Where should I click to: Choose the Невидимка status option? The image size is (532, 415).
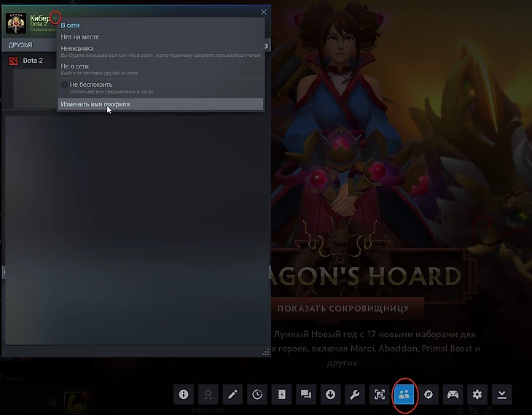pos(160,51)
